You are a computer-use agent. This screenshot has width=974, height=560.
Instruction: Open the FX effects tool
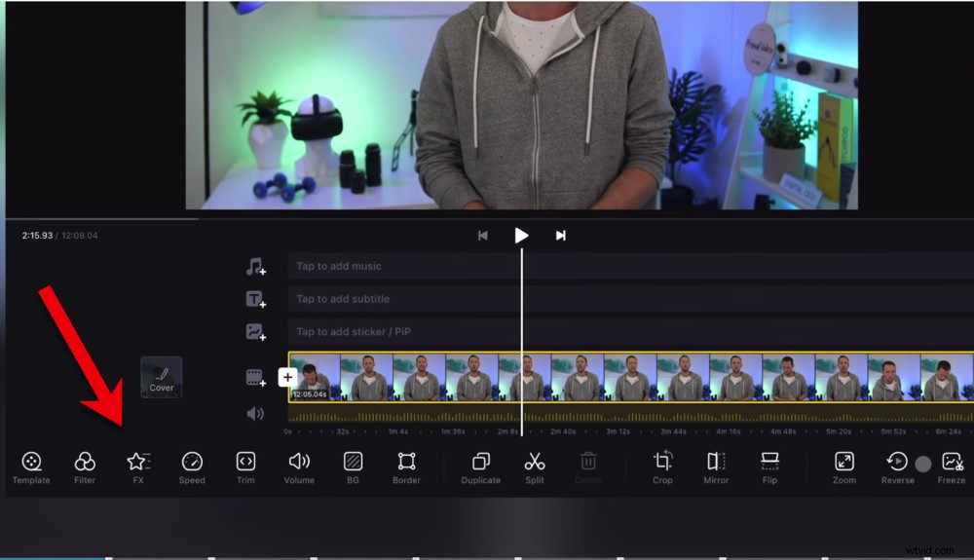coord(138,467)
